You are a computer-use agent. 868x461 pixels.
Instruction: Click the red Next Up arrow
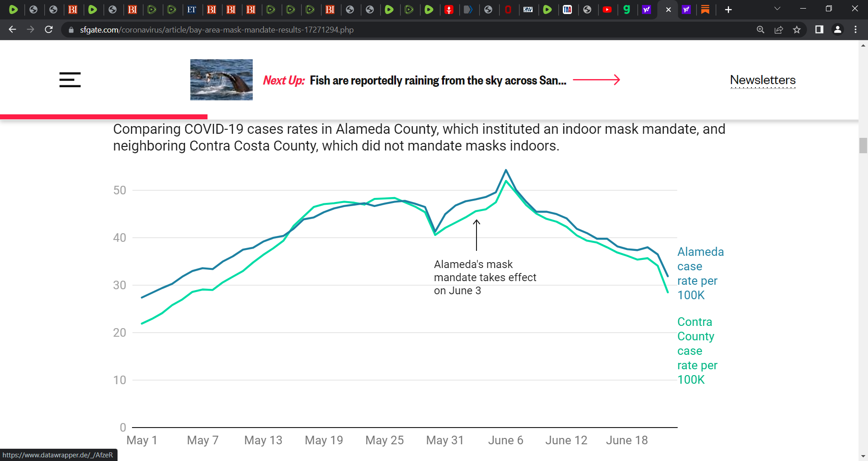click(596, 80)
